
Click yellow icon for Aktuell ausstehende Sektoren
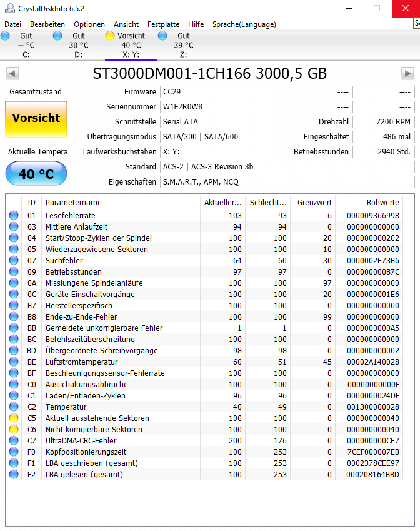tap(14, 418)
